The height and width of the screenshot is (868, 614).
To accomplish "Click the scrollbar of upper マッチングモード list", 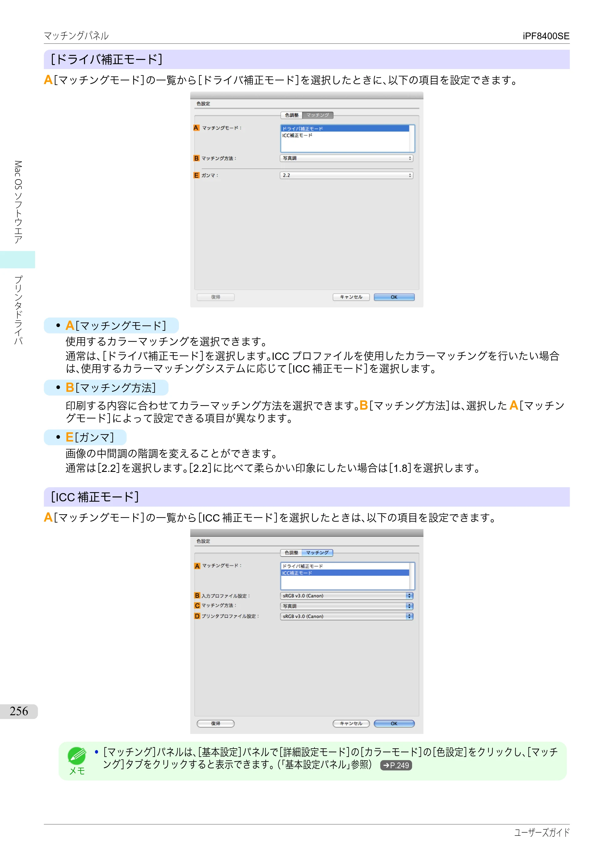I will (412, 138).
